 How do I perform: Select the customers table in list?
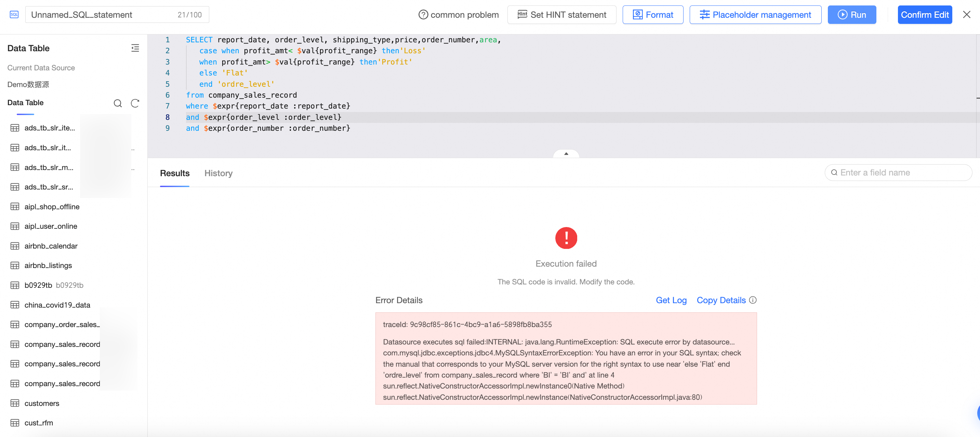42,403
